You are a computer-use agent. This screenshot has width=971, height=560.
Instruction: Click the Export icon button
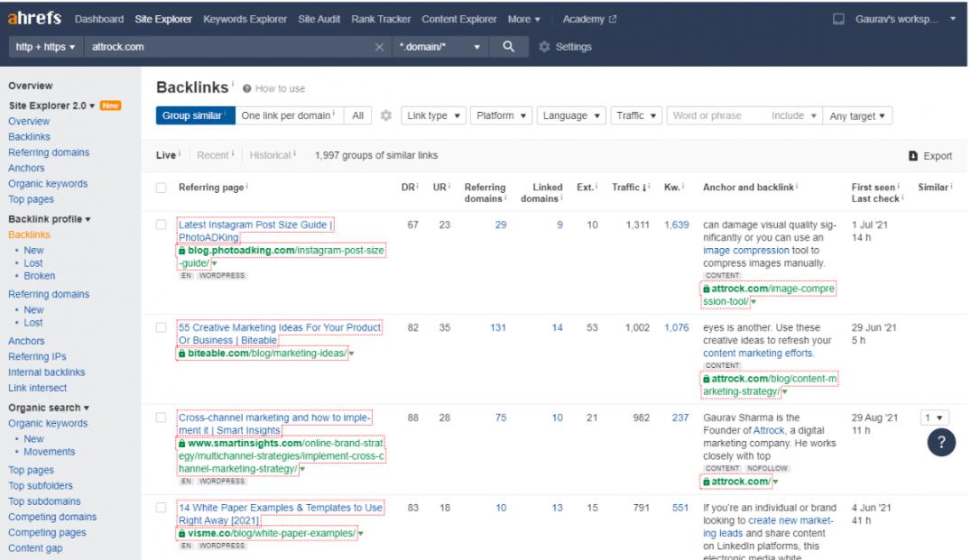[x=913, y=156]
